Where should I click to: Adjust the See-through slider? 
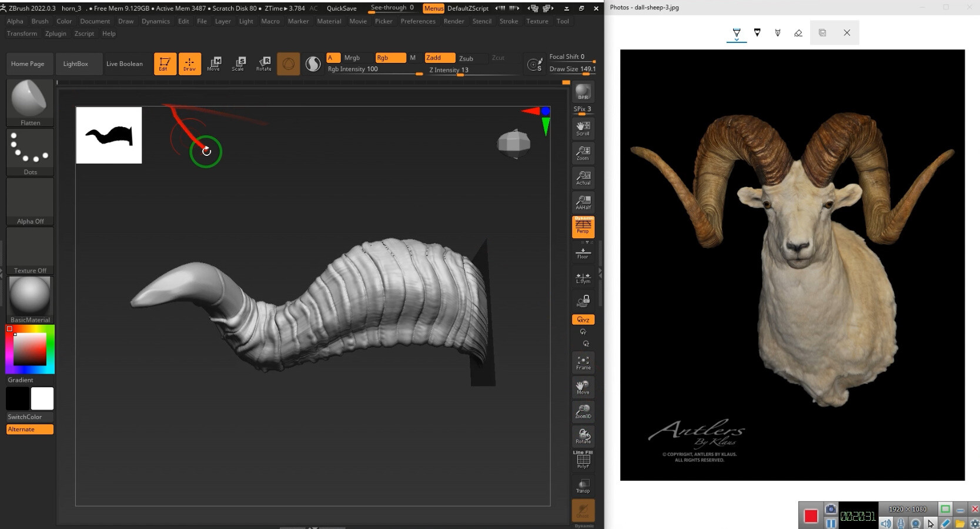[392, 8]
